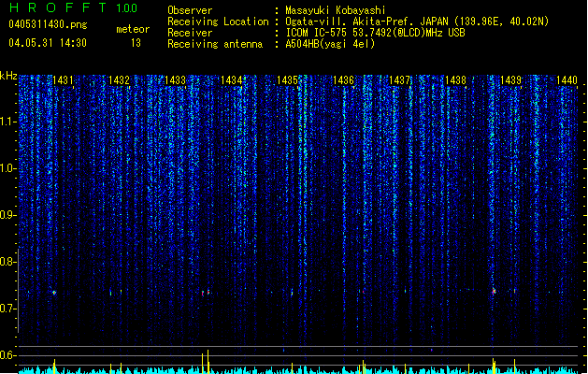Click the 1437 time marker

click(399, 80)
